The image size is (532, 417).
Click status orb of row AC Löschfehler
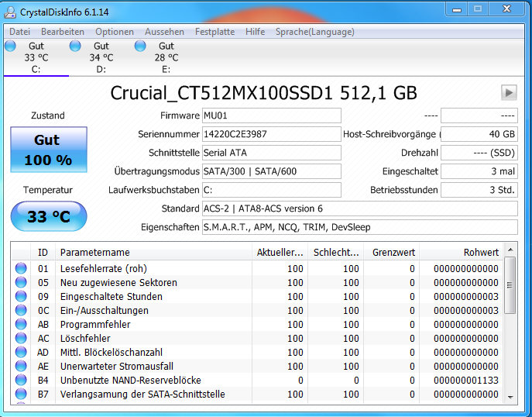[21, 338]
